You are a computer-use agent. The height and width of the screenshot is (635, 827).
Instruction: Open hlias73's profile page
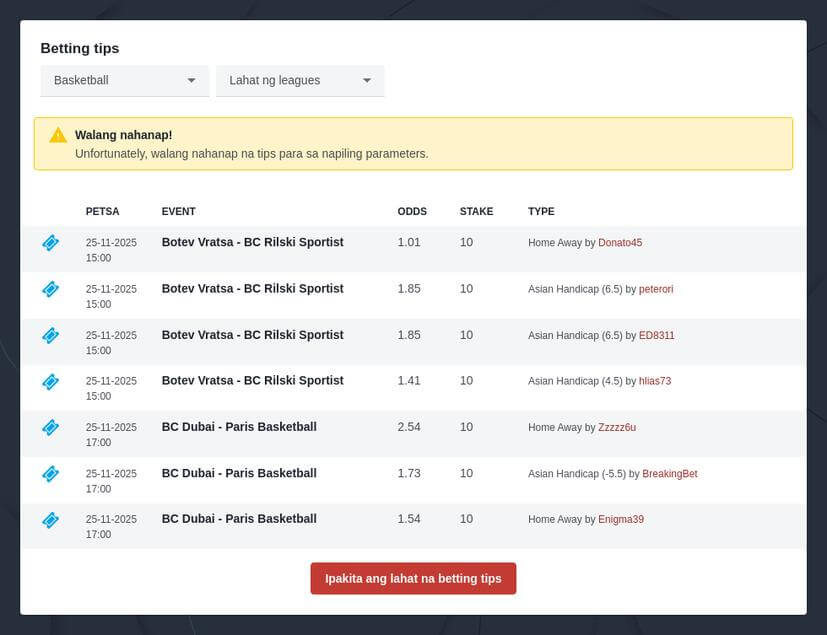tap(654, 381)
